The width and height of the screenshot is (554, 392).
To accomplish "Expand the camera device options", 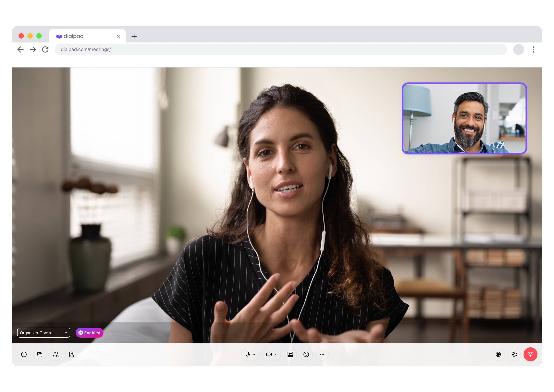I will pos(275,354).
